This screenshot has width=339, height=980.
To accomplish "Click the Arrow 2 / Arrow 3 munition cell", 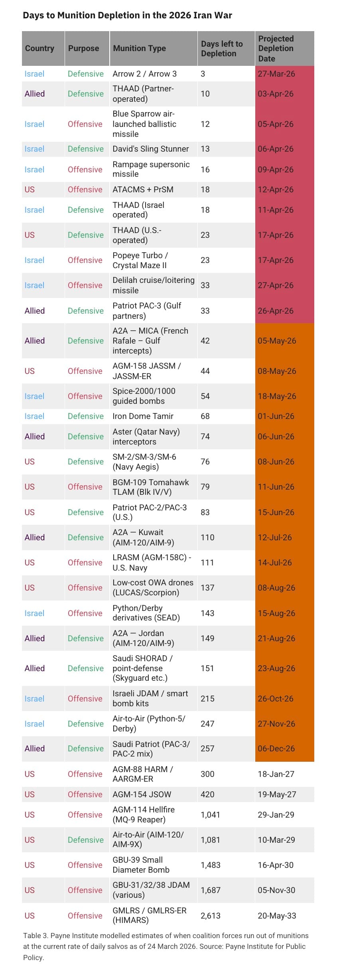I will tap(144, 74).
